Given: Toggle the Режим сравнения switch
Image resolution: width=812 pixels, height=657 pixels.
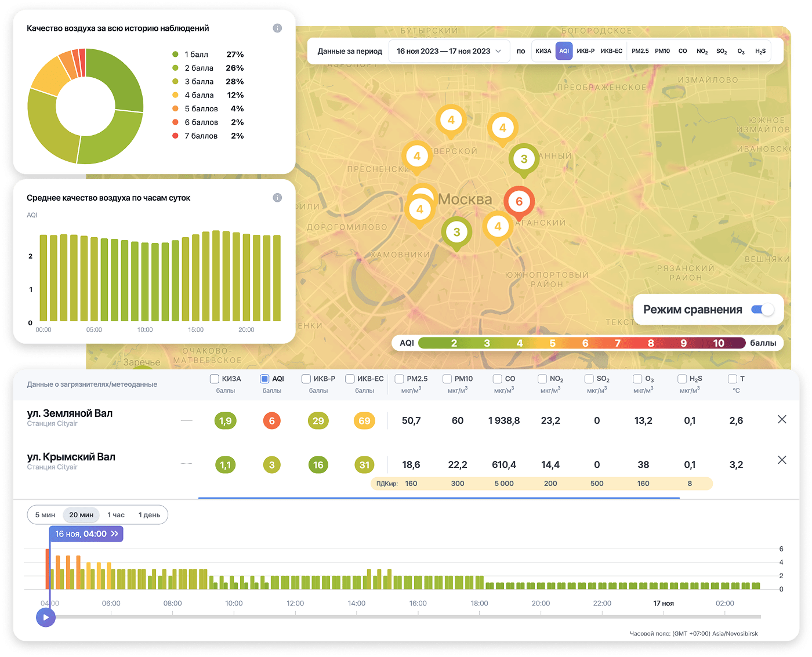Looking at the screenshot, I should [x=762, y=310].
